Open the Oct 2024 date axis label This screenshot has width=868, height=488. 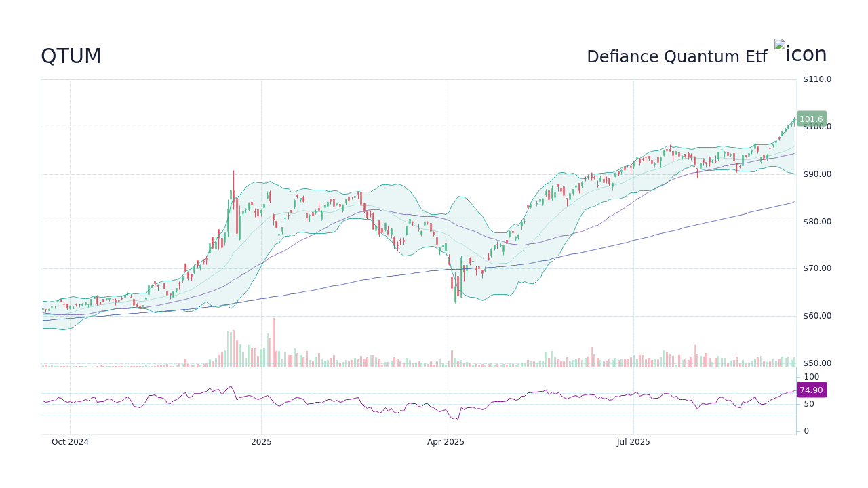(x=70, y=441)
